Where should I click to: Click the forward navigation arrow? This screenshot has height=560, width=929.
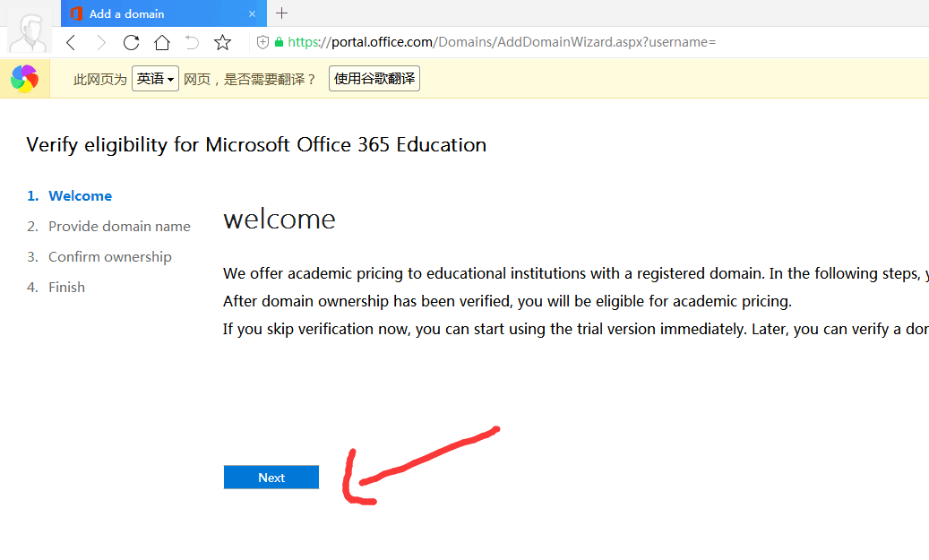tap(101, 42)
